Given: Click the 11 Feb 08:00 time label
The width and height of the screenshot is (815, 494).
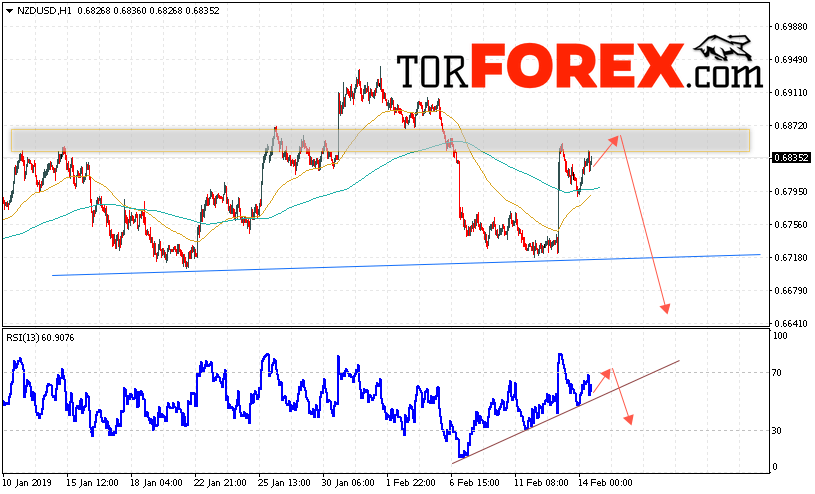Looking at the screenshot, I should (x=540, y=483).
